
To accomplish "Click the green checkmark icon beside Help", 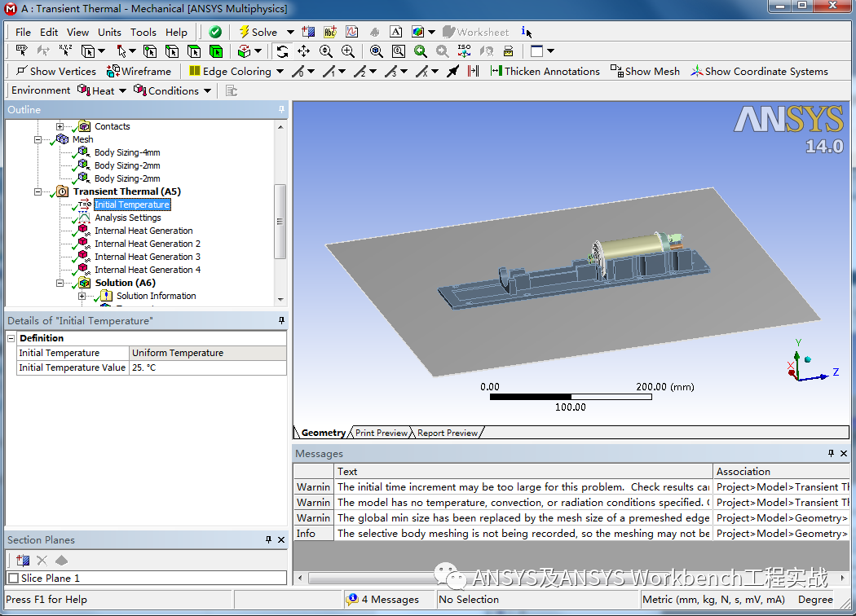I will (215, 33).
